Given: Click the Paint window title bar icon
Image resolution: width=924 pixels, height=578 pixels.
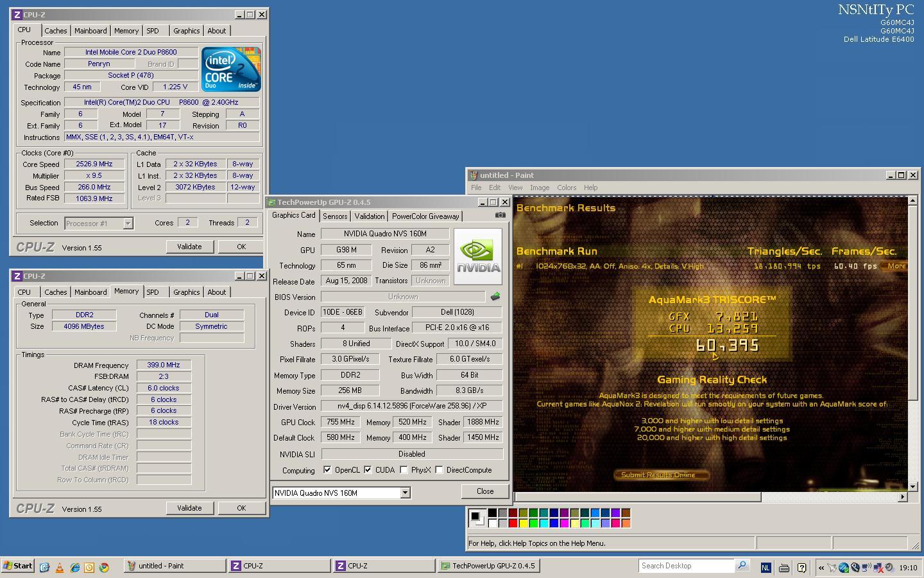Looking at the screenshot, I should coord(473,175).
